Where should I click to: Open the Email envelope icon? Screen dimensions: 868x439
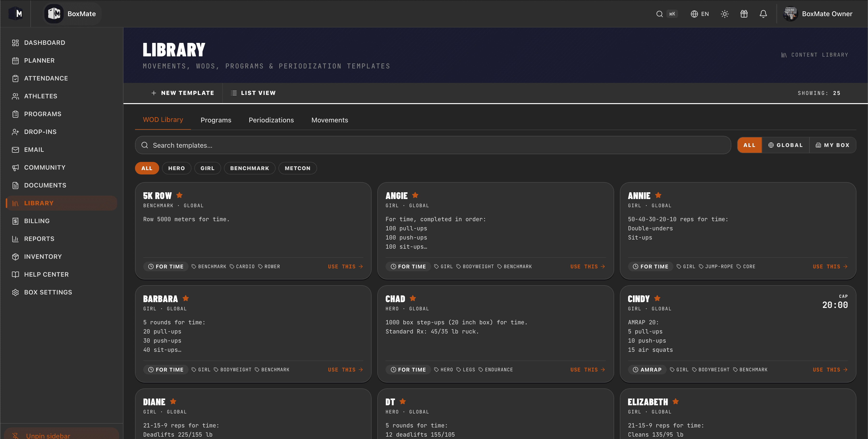[x=15, y=150]
